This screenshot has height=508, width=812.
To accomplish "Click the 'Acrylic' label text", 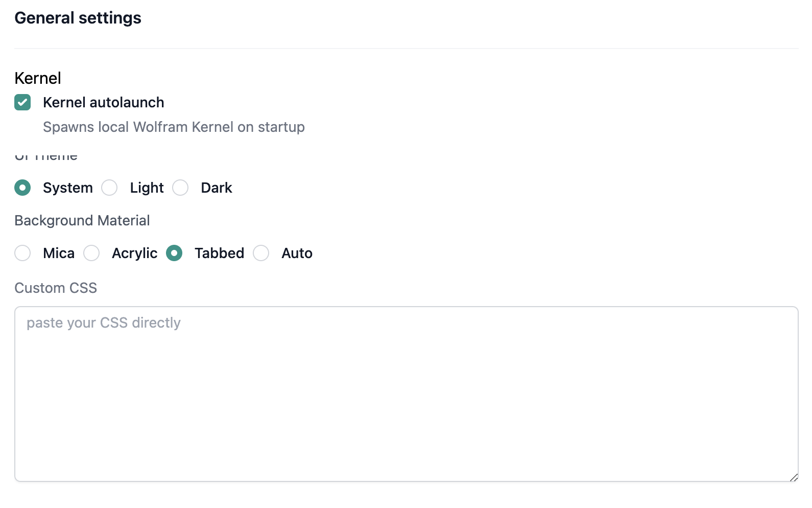I will tap(135, 253).
